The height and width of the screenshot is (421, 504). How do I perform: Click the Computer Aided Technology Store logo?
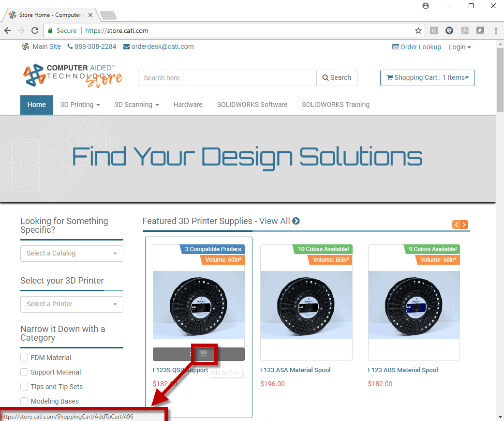coord(73,76)
